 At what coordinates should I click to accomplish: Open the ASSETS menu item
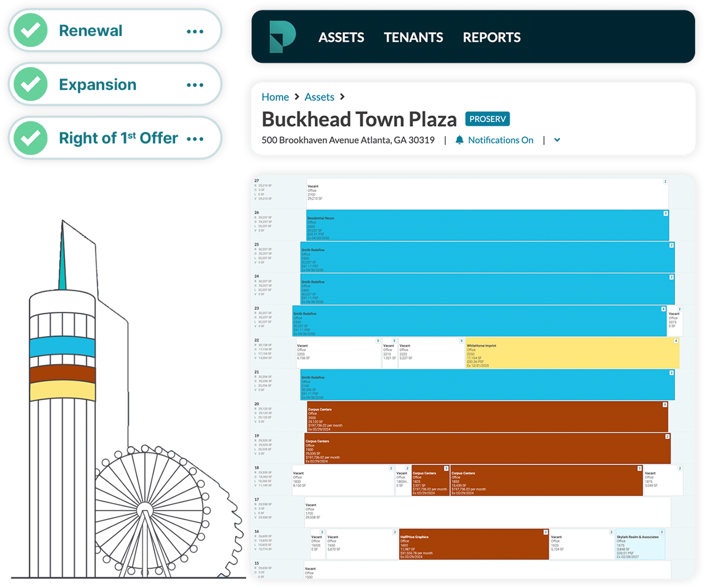341,38
